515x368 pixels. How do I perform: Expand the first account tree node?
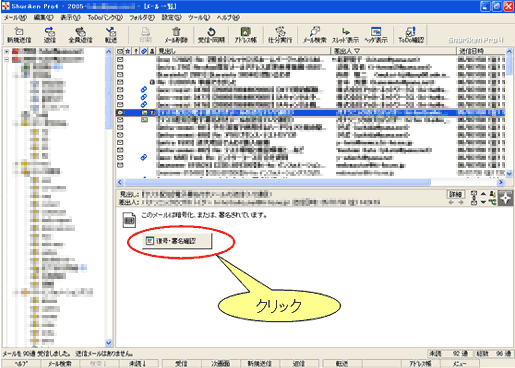coord(7,51)
